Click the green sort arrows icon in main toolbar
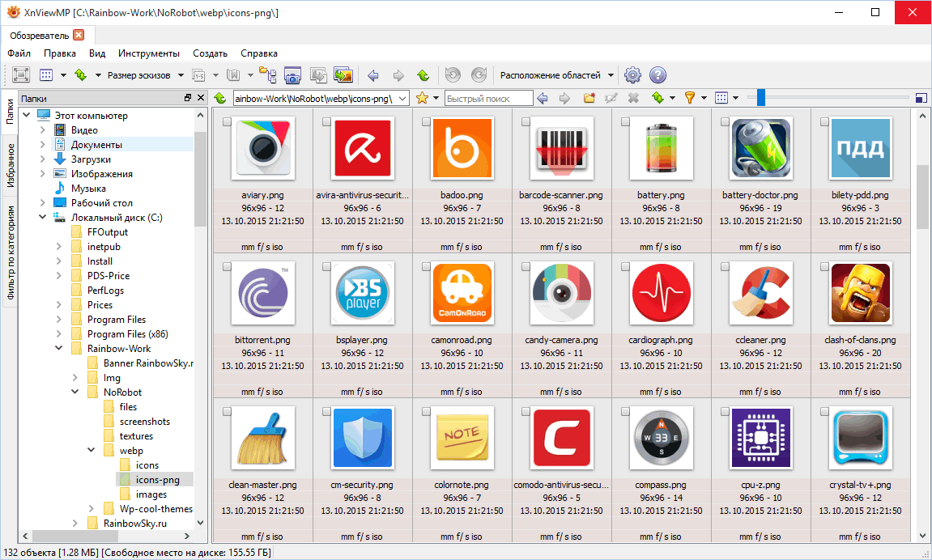 [81, 75]
